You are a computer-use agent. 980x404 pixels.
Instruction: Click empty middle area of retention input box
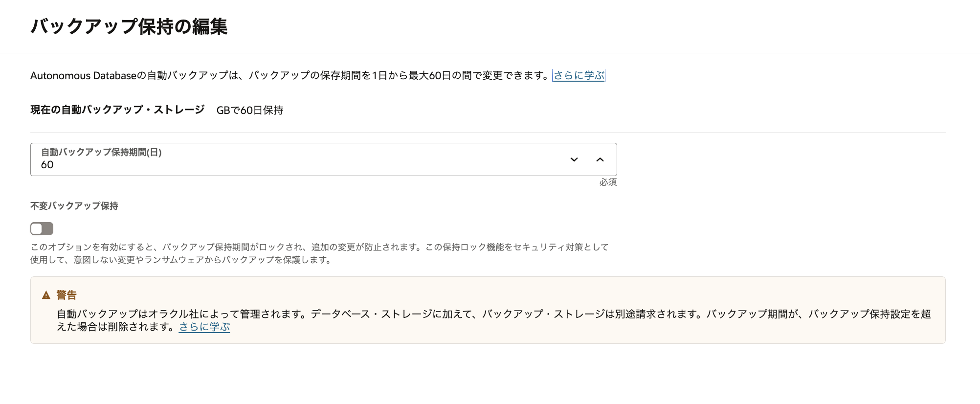pyautogui.click(x=313, y=160)
